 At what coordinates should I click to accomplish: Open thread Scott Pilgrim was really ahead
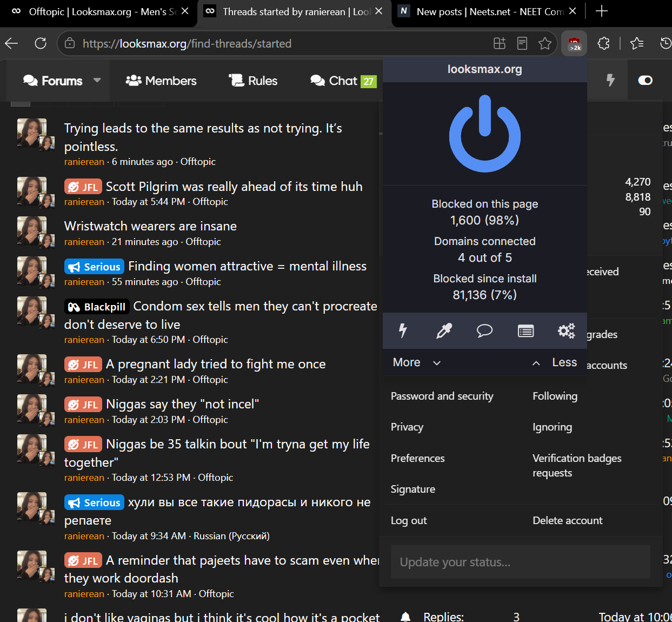coord(234,187)
